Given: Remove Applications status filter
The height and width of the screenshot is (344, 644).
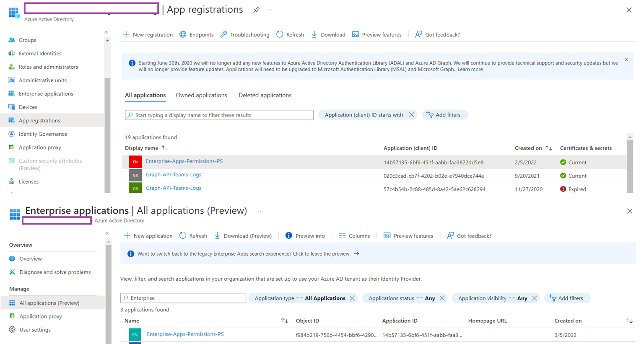Looking at the screenshot, I should tap(442, 298).
